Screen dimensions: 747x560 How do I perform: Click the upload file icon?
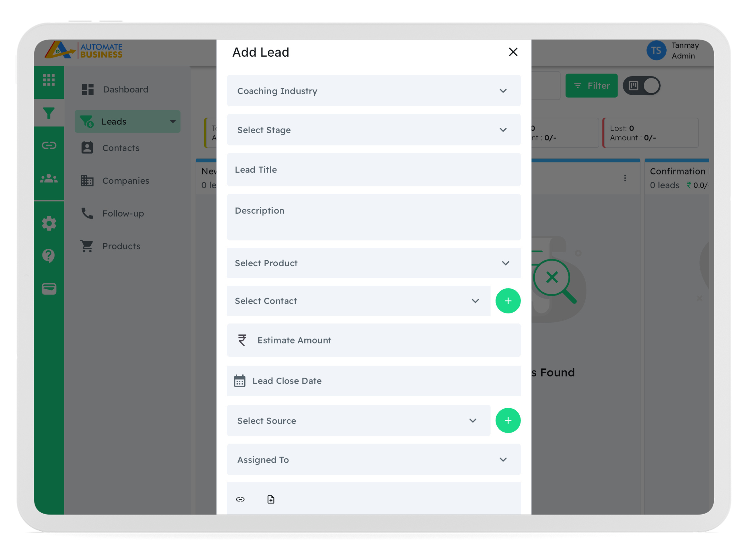pos(271,499)
